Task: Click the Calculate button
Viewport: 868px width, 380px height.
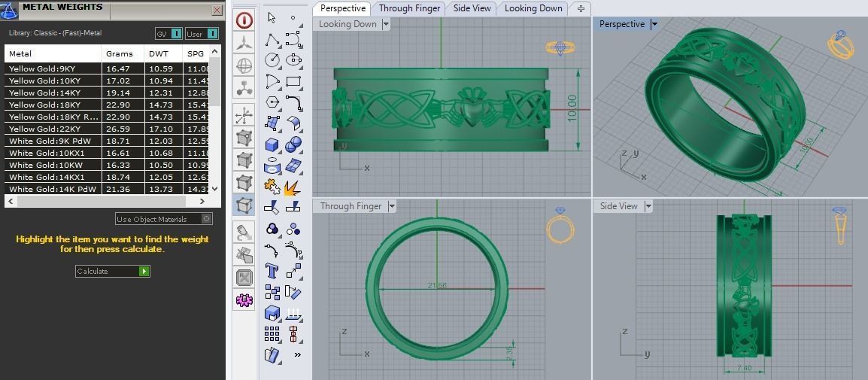Action: pos(112,271)
